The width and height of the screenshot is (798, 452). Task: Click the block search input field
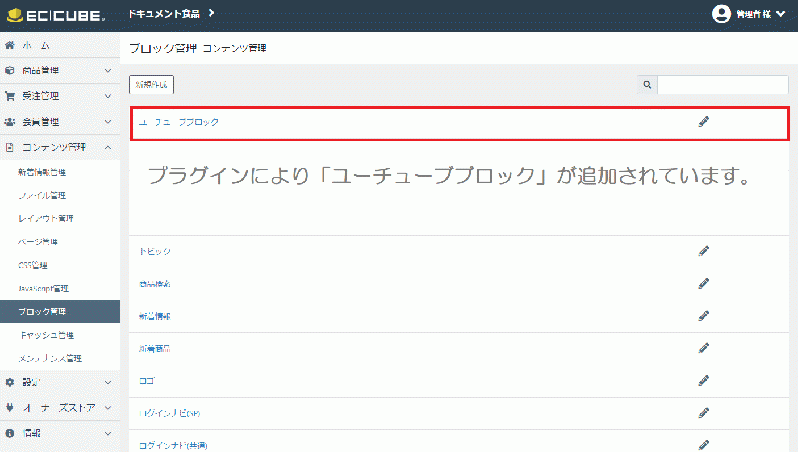coord(722,86)
